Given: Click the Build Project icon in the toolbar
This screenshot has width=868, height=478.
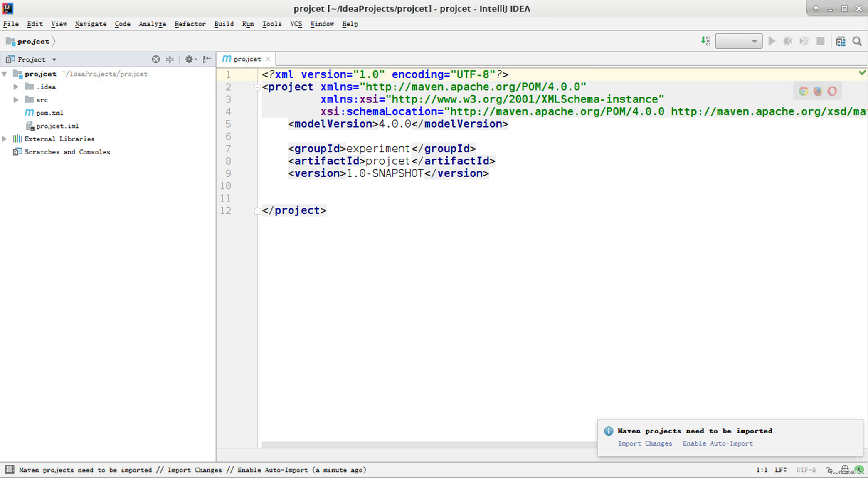Looking at the screenshot, I should tap(705, 41).
